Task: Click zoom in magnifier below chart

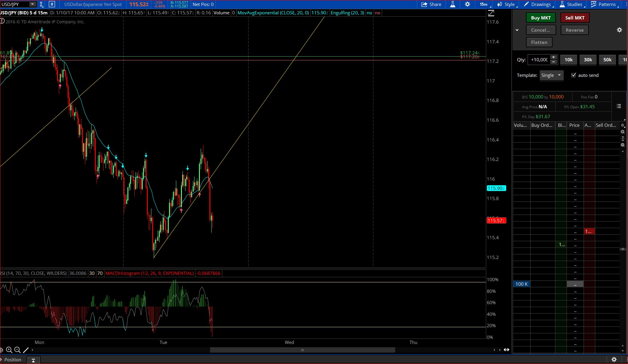Action: coord(9,350)
